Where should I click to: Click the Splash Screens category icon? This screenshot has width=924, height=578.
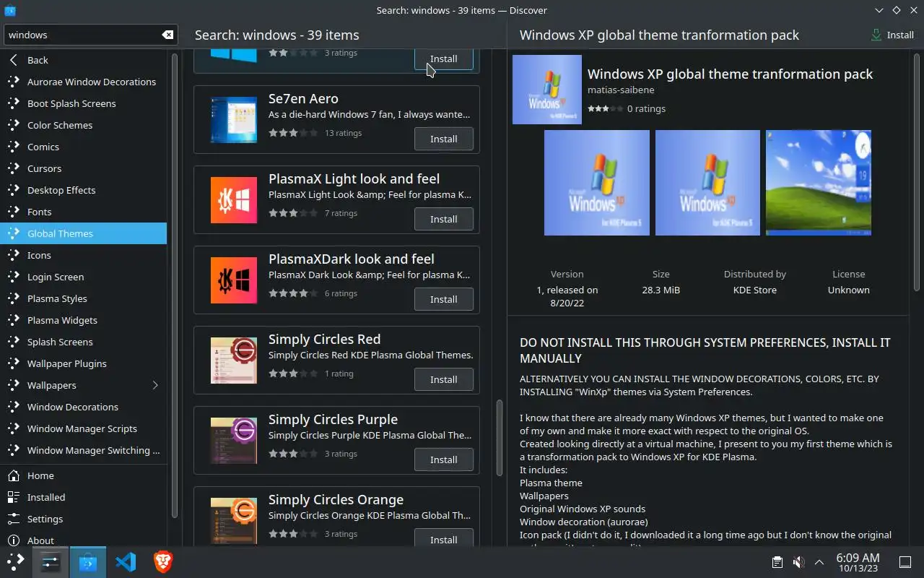14,342
